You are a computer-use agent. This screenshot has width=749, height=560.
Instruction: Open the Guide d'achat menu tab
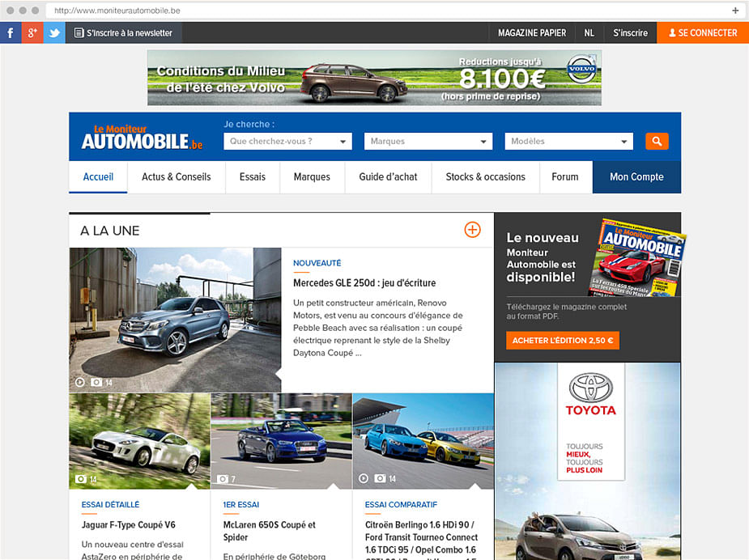coord(388,177)
